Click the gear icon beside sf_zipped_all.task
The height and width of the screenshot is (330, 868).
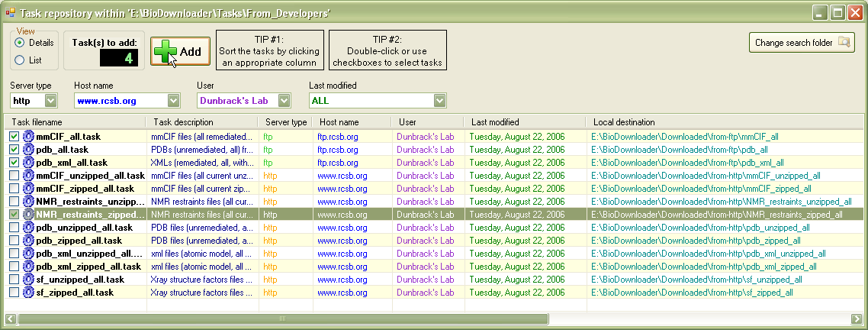click(28, 293)
